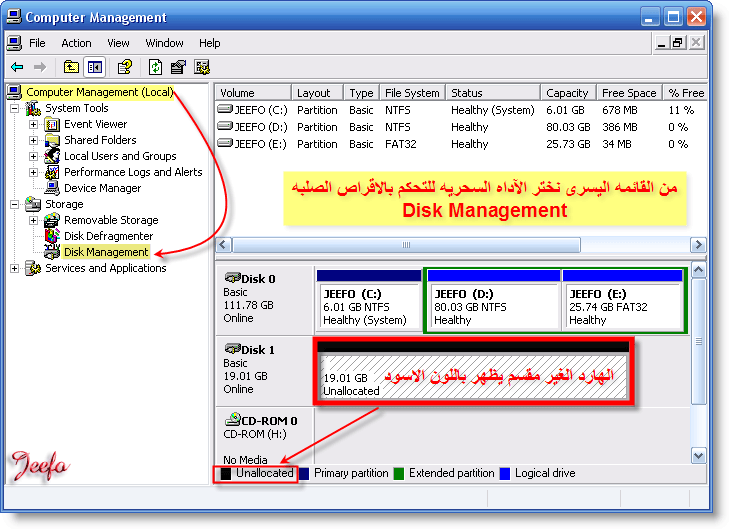Click the Disk Management tree icon
The height and width of the screenshot is (529, 729).
point(52,252)
